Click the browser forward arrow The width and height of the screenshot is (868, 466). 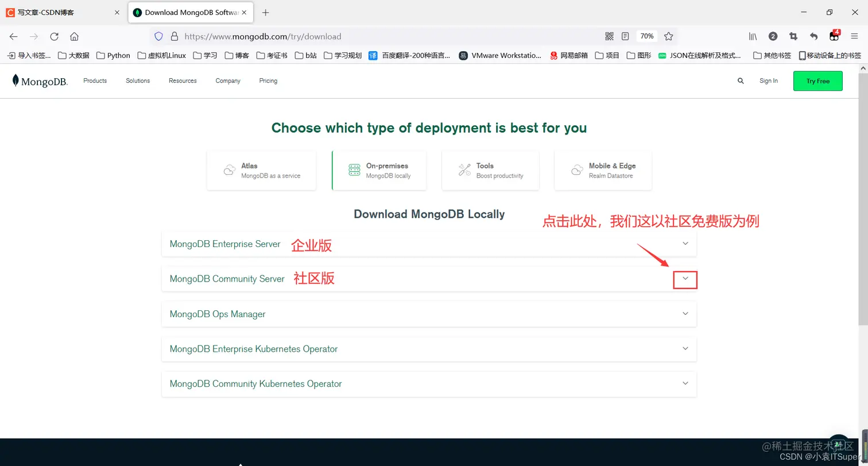coord(34,36)
